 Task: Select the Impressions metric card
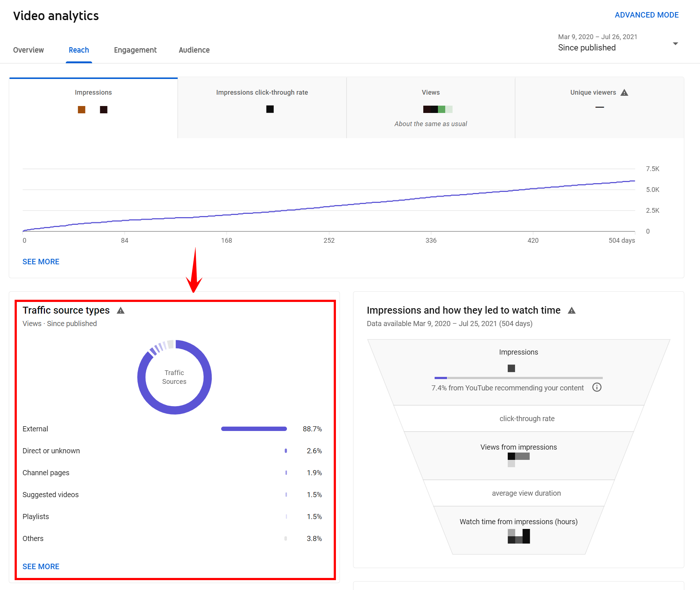(x=93, y=107)
